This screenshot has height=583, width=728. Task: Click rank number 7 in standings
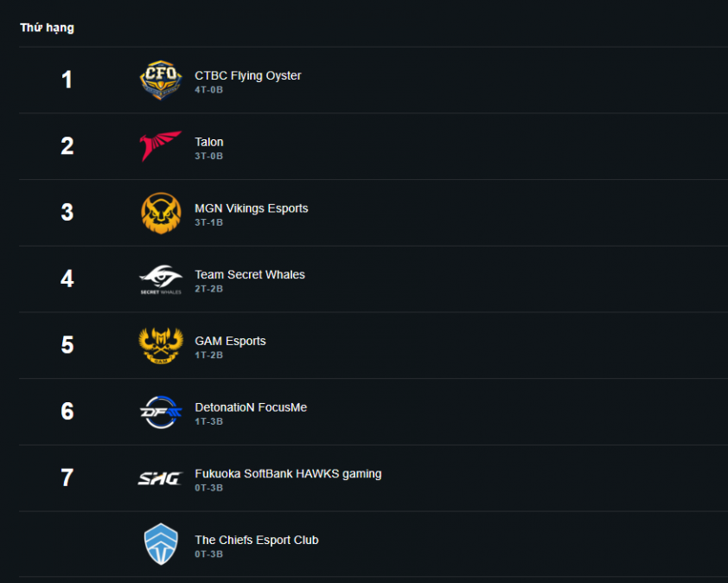pos(67,478)
